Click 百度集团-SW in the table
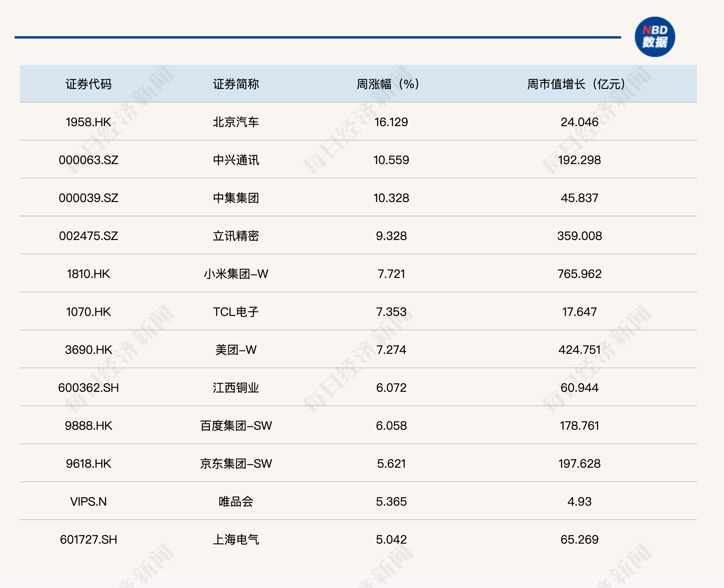The height and width of the screenshot is (588, 724). [236, 425]
